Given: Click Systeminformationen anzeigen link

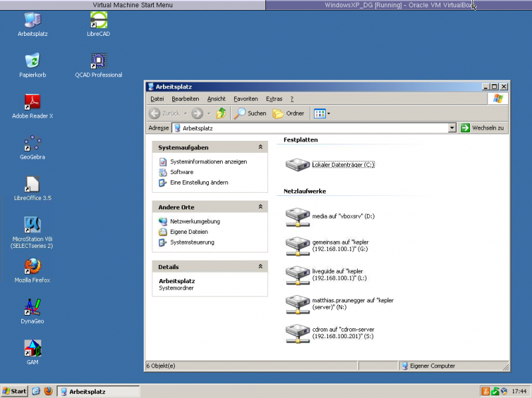Looking at the screenshot, I should (208, 161).
